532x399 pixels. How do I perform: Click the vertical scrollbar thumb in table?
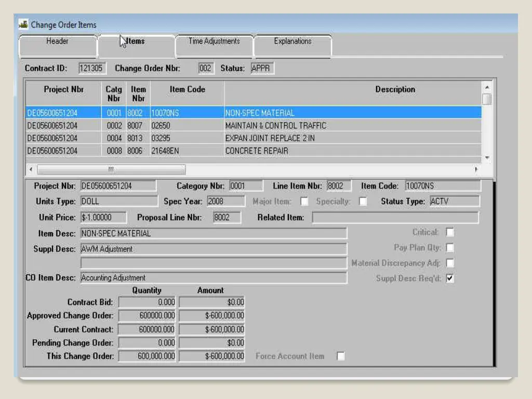[487, 99]
